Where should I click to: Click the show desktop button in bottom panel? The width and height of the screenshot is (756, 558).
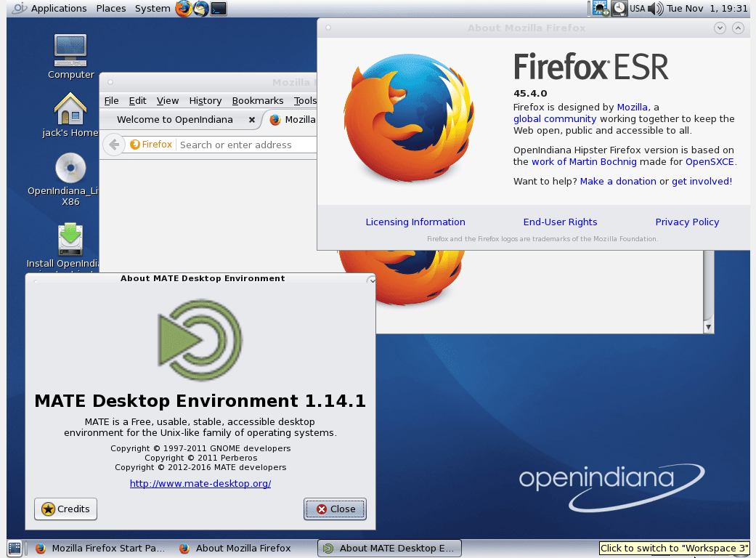[x=15, y=548]
